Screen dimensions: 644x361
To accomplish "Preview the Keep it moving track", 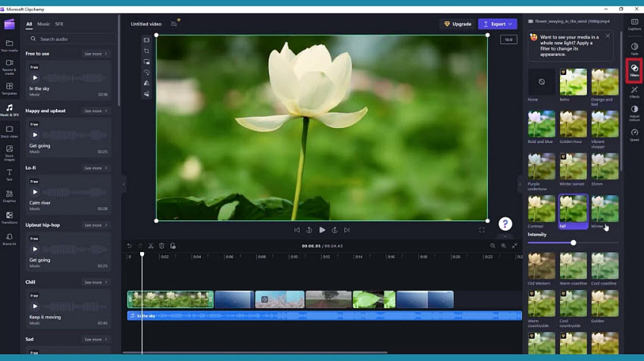I will 35,306.
